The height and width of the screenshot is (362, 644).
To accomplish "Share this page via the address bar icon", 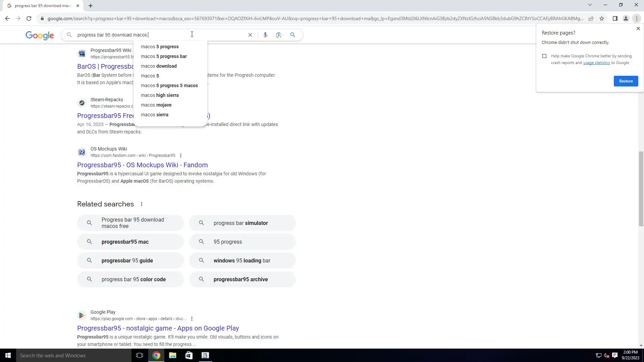I will click(x=591, y=19).
